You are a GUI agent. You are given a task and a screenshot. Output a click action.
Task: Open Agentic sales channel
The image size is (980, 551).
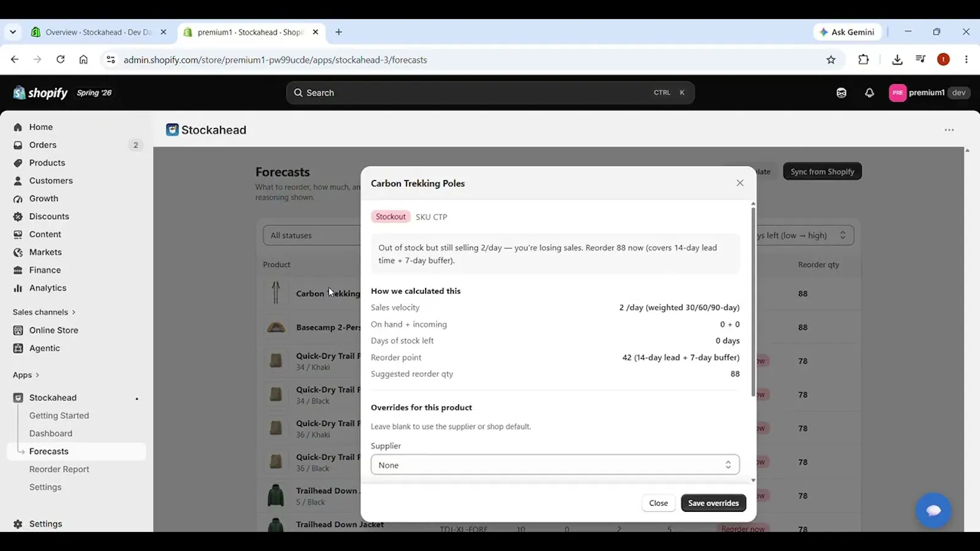(x=45, y=348)
